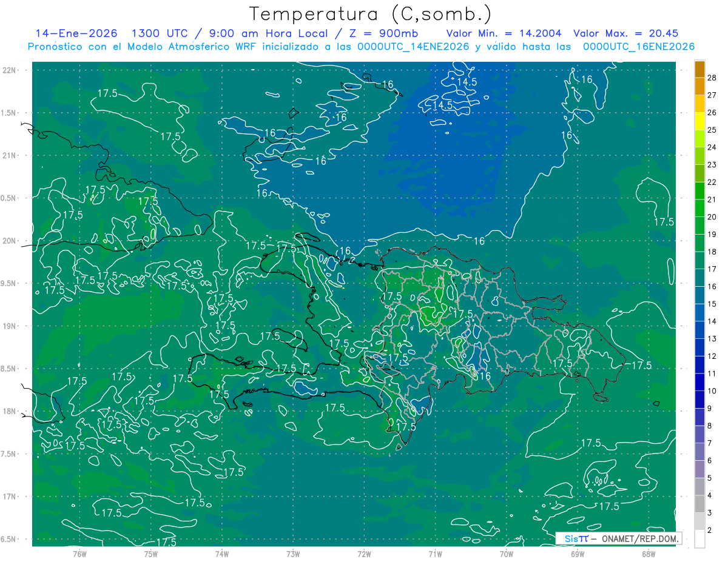Image resolution: width=728 pixels, height=562 pixels.
Task: Click the "19N" latitude label
Action: pos(10,326)
